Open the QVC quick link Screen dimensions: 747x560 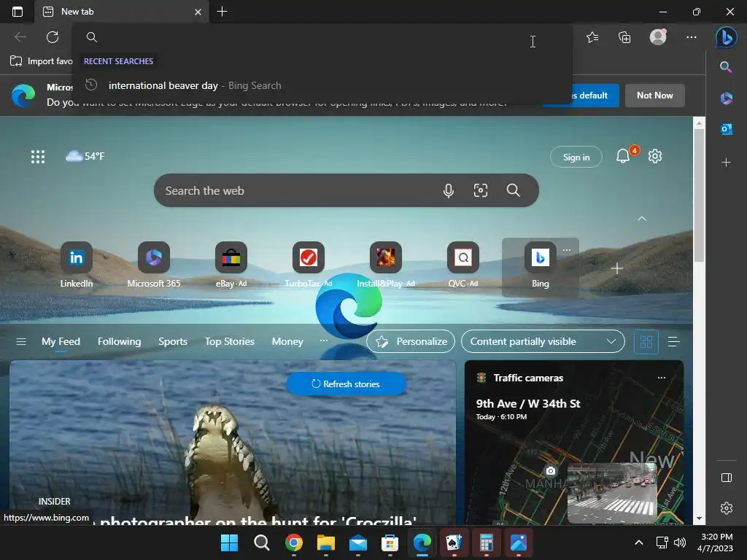463,265
